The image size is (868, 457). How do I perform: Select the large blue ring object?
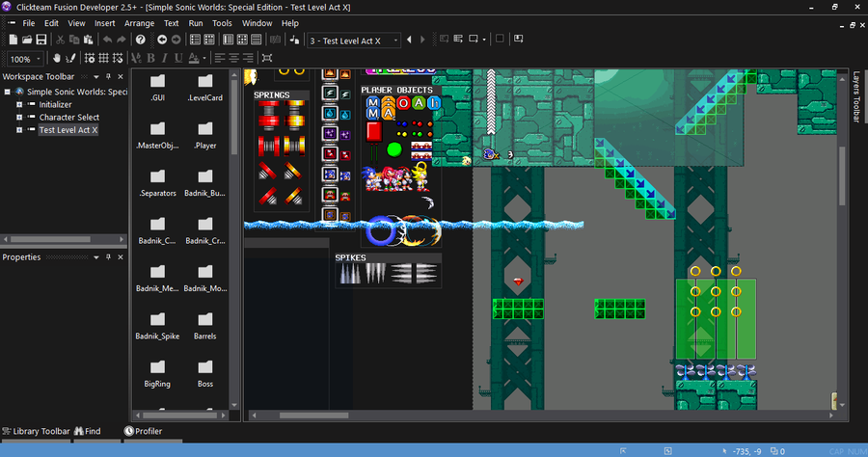click(381, 230)
